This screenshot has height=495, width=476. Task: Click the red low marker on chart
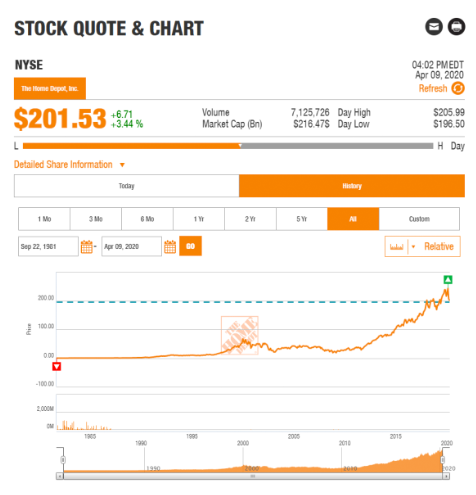tap(57, 367)
